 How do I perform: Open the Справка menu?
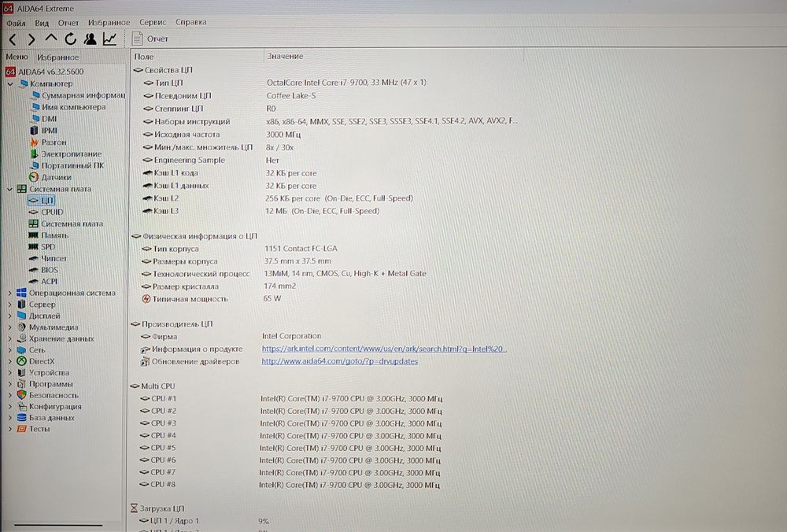190,22
